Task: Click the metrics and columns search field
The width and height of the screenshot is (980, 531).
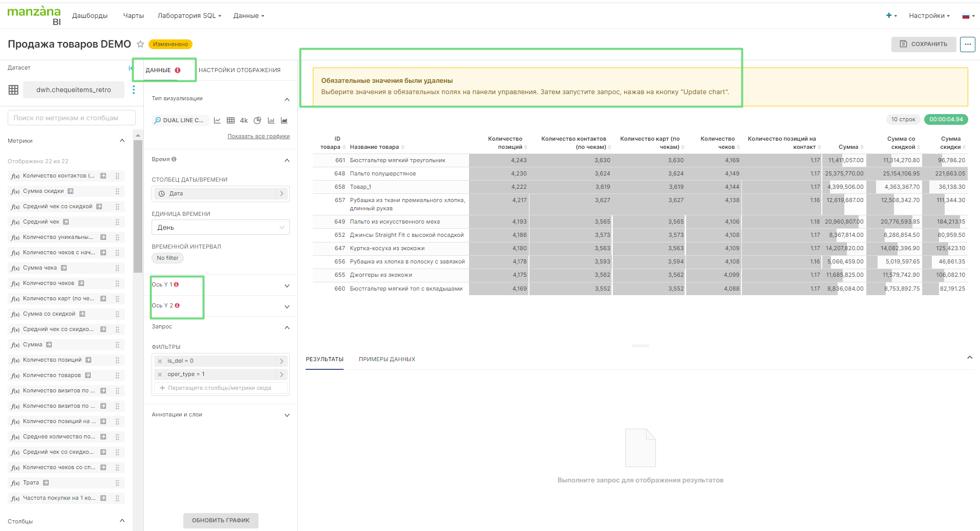Action: pyautogui.click(x=72, y=118)
